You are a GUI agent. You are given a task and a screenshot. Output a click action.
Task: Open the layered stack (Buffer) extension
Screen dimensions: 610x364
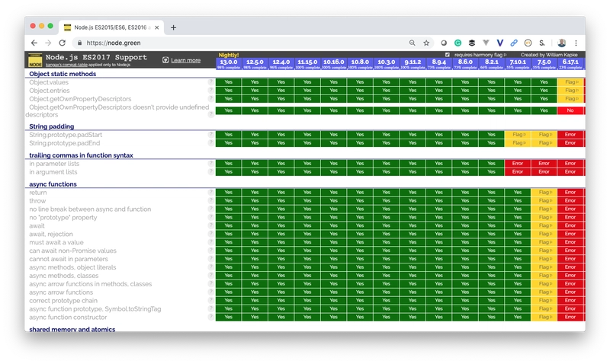tap(472, 43)
